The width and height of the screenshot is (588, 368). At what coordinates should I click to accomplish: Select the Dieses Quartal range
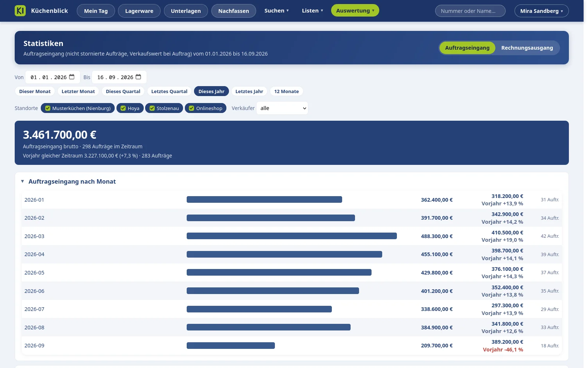[x=123, y=91]
